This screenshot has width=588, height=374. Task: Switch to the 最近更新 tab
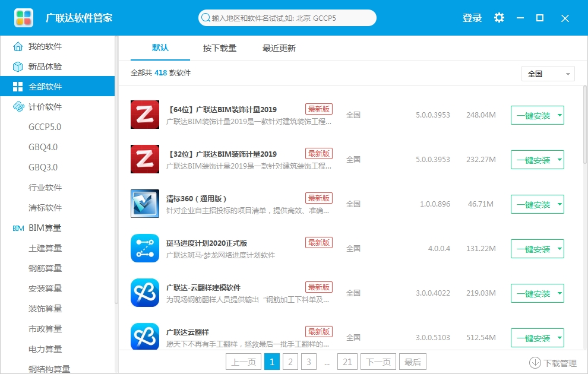click(x=279, y=48)
